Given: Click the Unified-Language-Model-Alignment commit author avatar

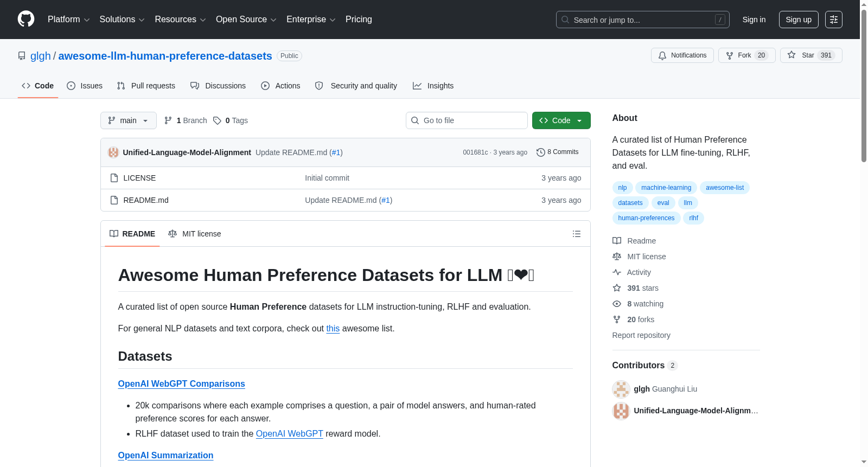Looking at the screenshot, I should 113,152.
